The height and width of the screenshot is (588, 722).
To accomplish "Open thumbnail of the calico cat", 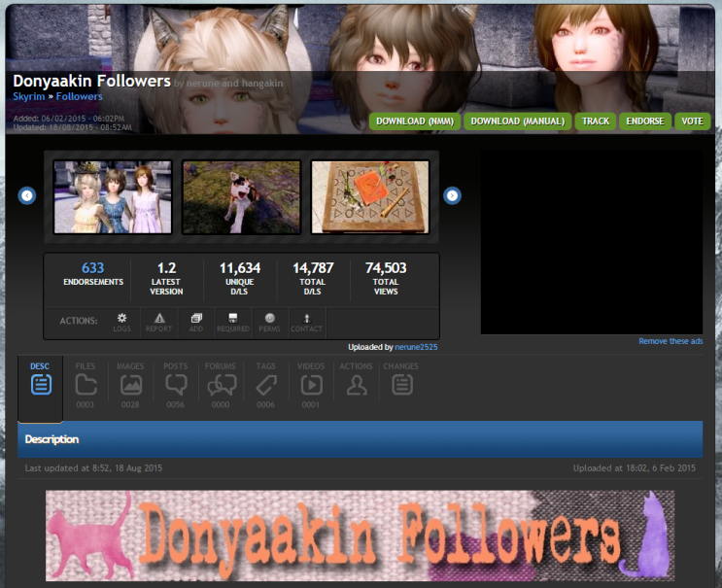I will coord(241,197).
